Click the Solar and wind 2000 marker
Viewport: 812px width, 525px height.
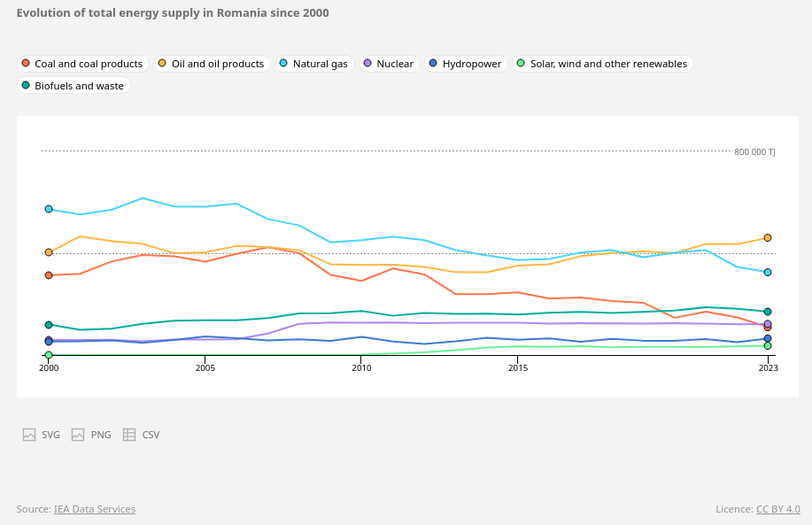coord(49,355)
